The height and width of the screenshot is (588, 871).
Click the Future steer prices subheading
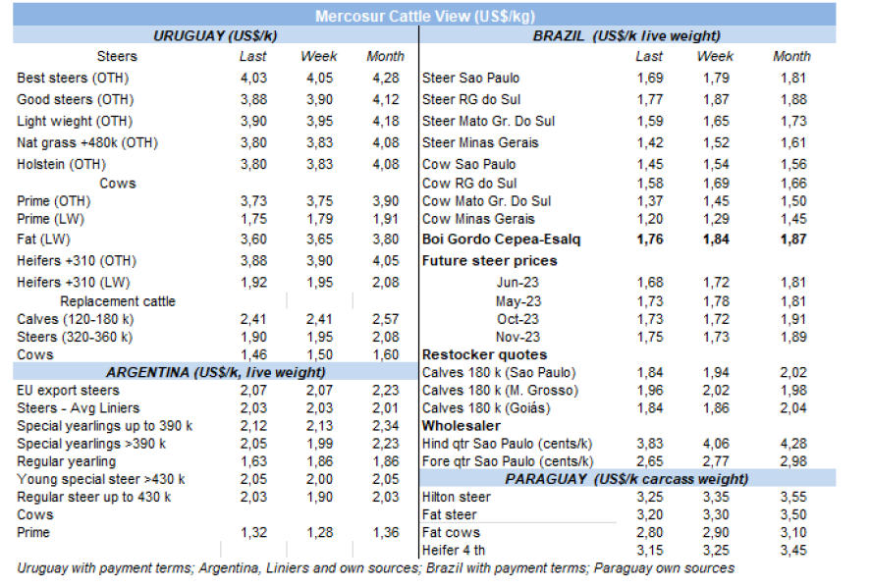coord(489,261)
